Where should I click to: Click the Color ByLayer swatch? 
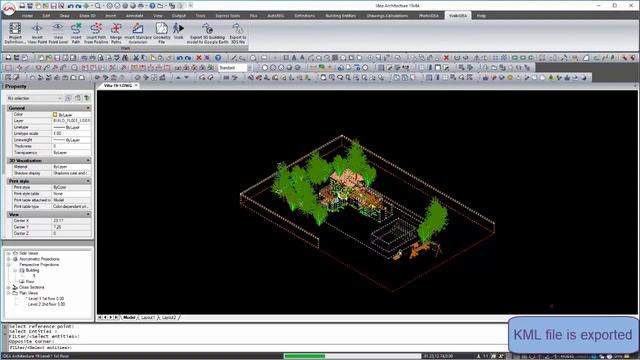click(x=55, y=115)
